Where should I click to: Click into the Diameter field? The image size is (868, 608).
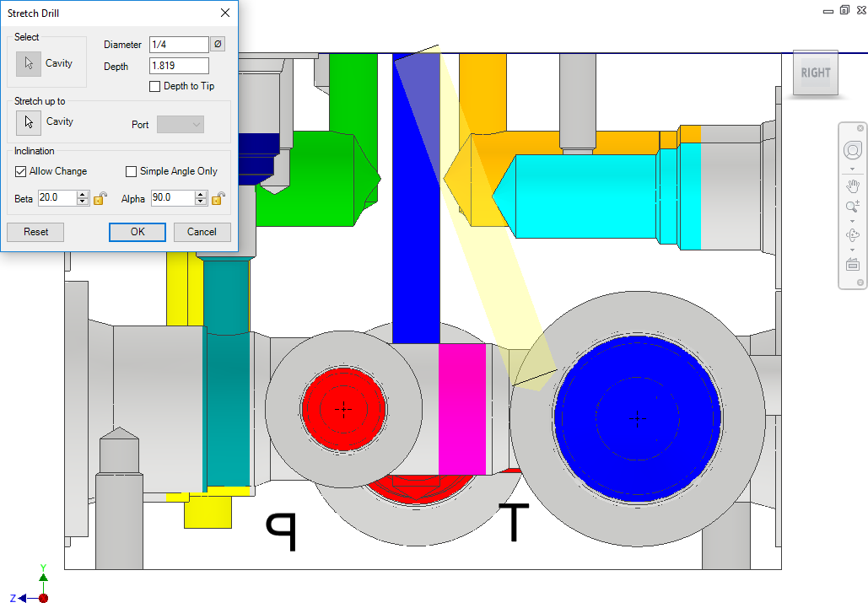point(179,44)
